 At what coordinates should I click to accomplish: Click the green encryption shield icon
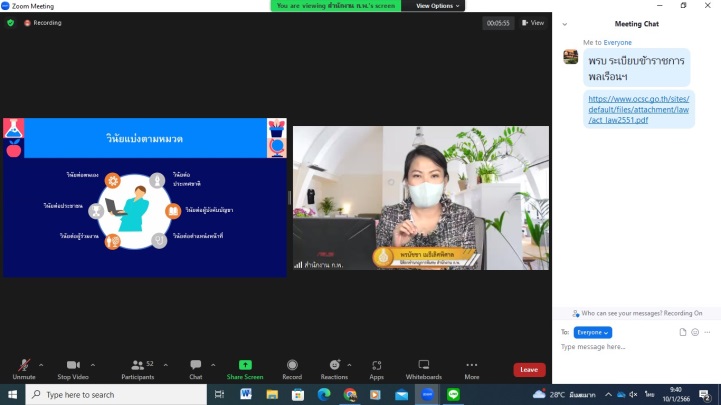[11, 23]
